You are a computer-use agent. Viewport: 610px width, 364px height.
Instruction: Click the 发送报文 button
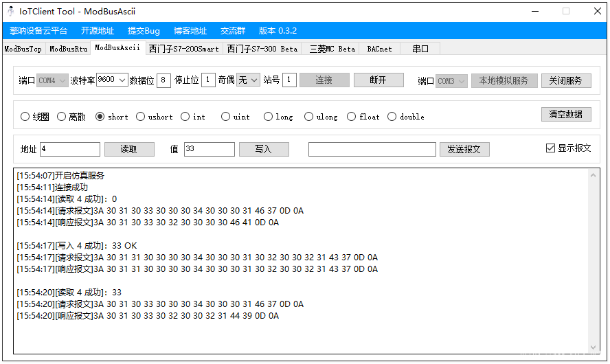tap(464, 149)
